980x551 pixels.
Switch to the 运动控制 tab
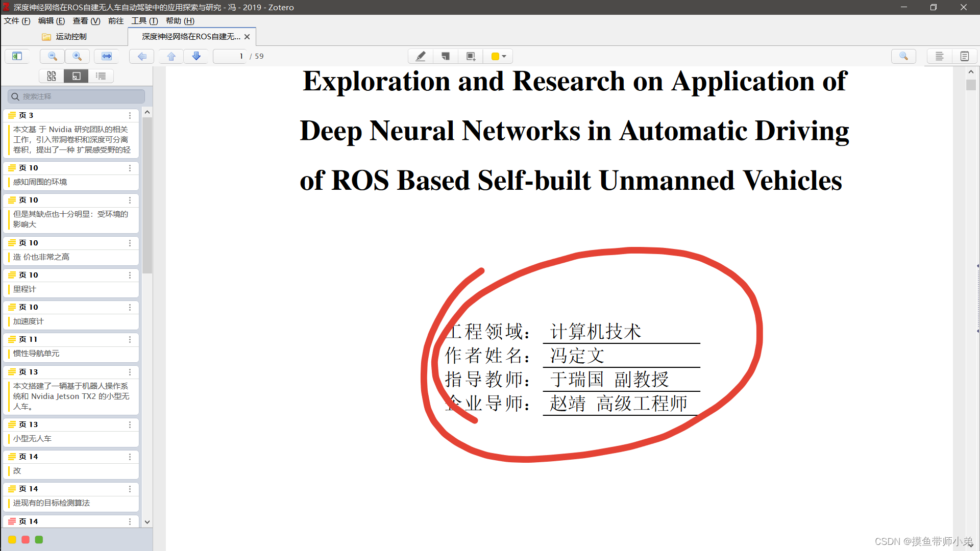click(70, 37)
